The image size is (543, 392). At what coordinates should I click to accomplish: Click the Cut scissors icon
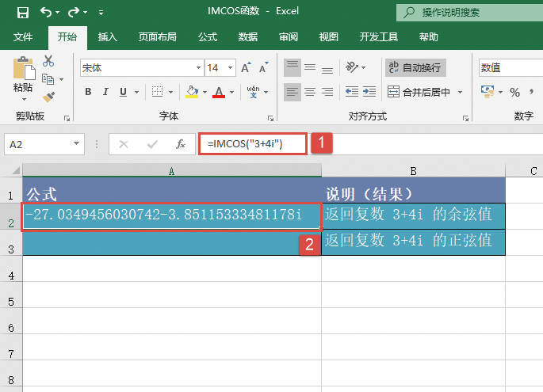pos(48,61)
